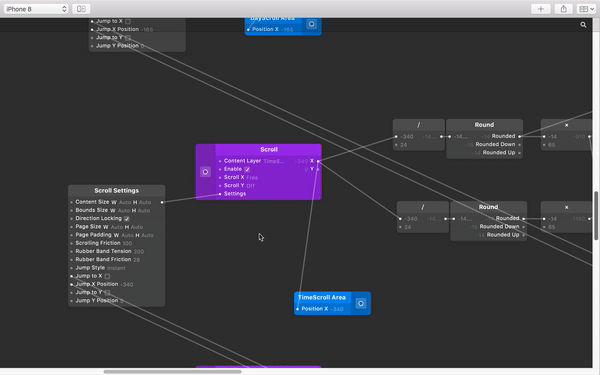The image size is (600, 375).
Task: Click the TimeScroll Area target icon
Action: click(x=360, y=303)
